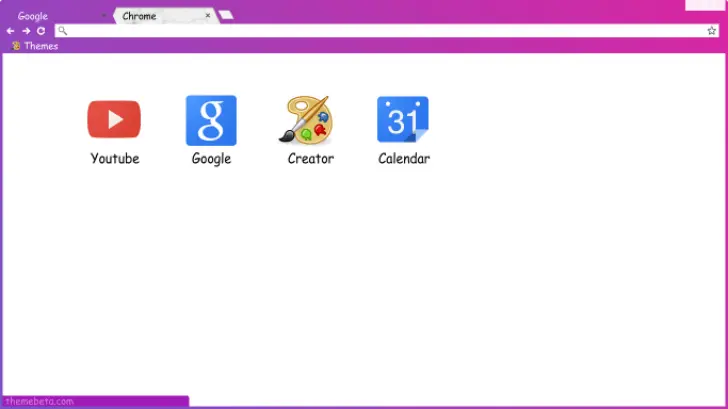Click the Creator text label
The width and height of the screenshot is (728, 409).
click(x=310, y=159)
